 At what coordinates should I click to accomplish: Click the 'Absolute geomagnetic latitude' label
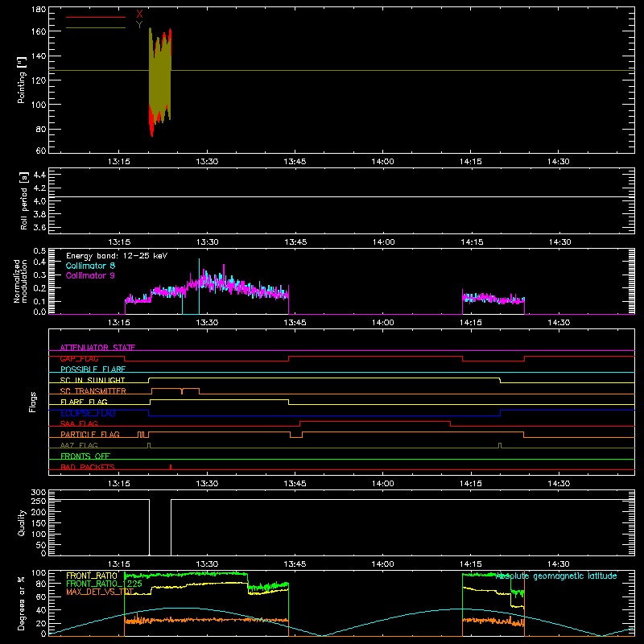(556, 576)
